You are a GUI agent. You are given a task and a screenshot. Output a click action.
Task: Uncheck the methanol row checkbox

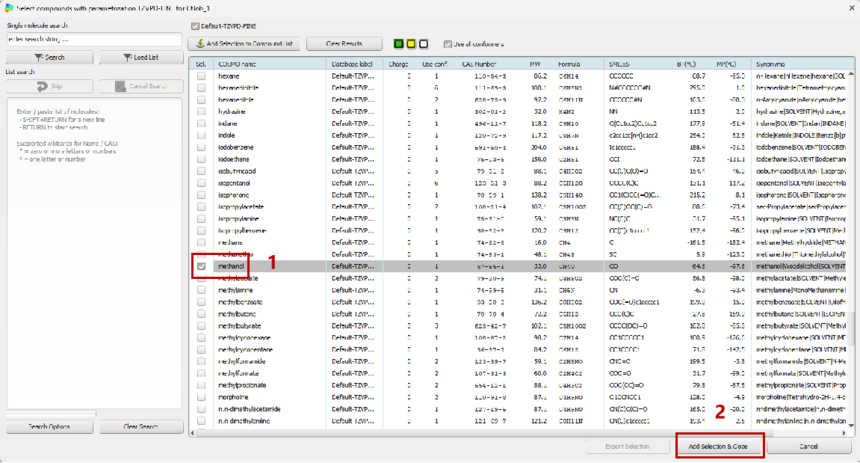(x=202, y=267)
